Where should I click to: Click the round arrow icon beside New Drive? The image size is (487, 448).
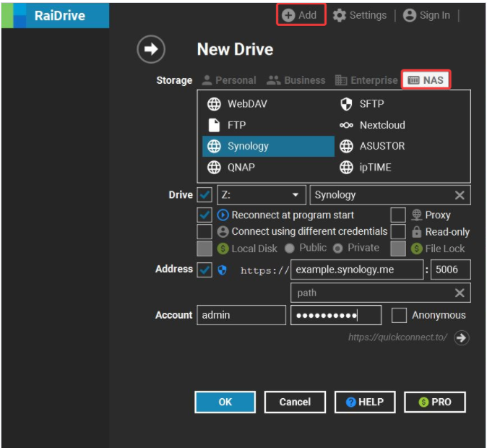coord(151,49)
